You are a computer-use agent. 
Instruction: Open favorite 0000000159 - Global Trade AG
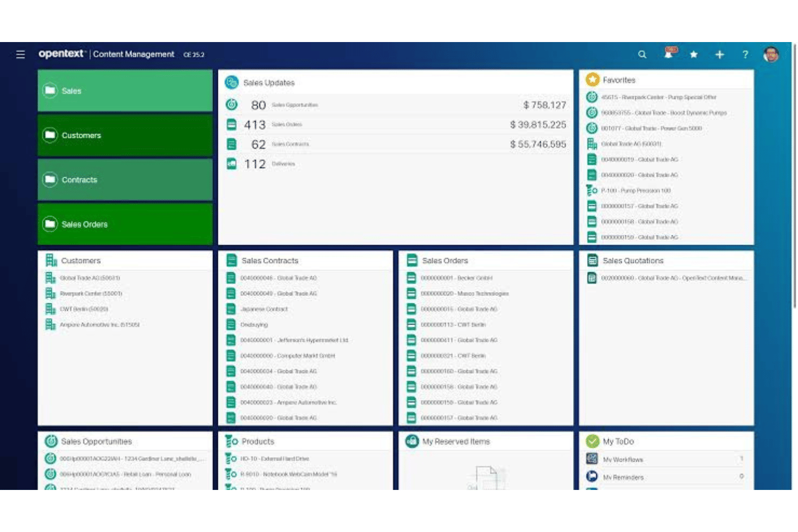639,237
